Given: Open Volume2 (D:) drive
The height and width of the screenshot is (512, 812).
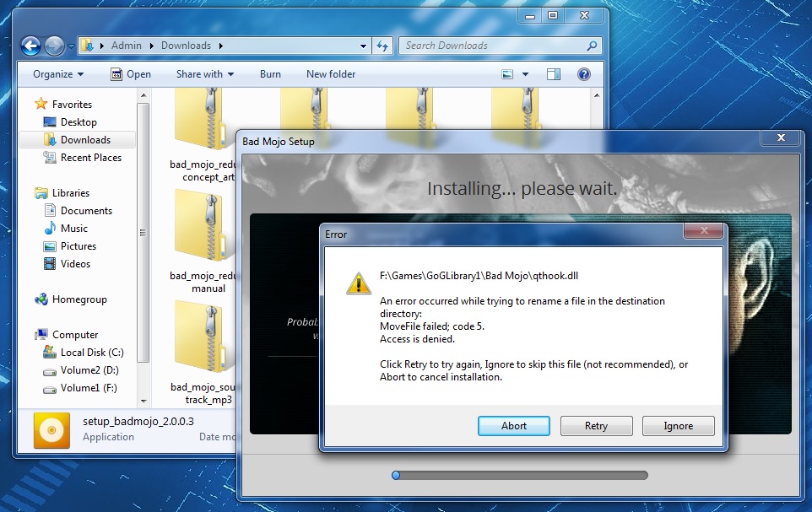Looking at the screenshot, I should point(89,370).
